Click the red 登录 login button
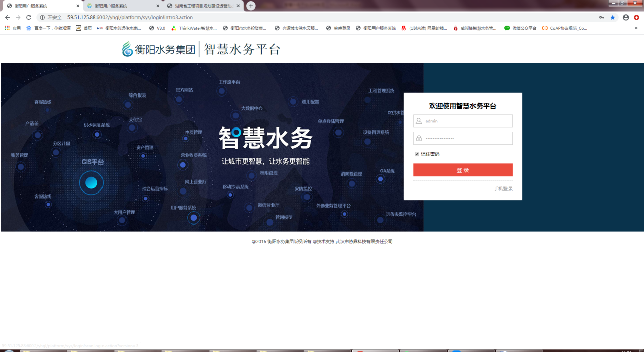 click(462, 170)
